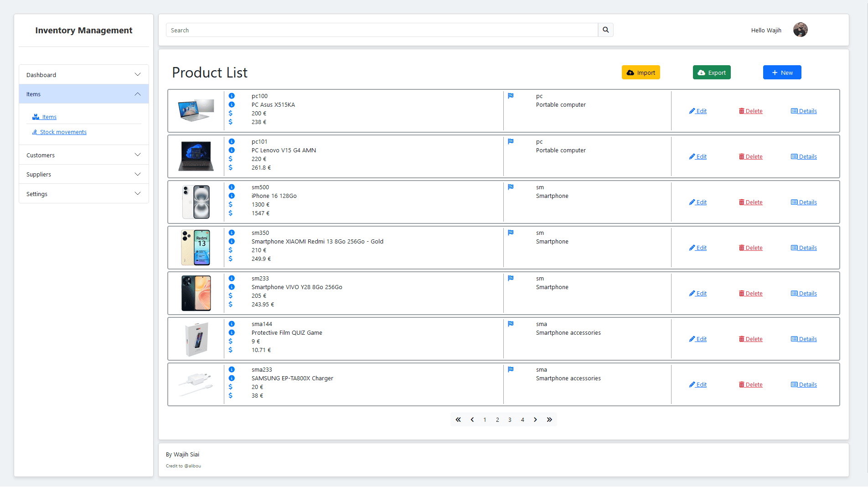Click the Import button
Screen dimensions: 868x487
pos(641,73)
